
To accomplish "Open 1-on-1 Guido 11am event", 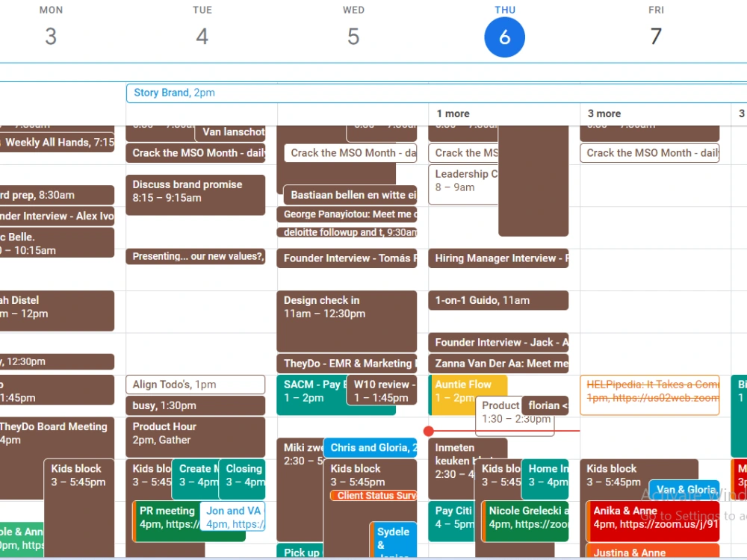I will (498, 300).
